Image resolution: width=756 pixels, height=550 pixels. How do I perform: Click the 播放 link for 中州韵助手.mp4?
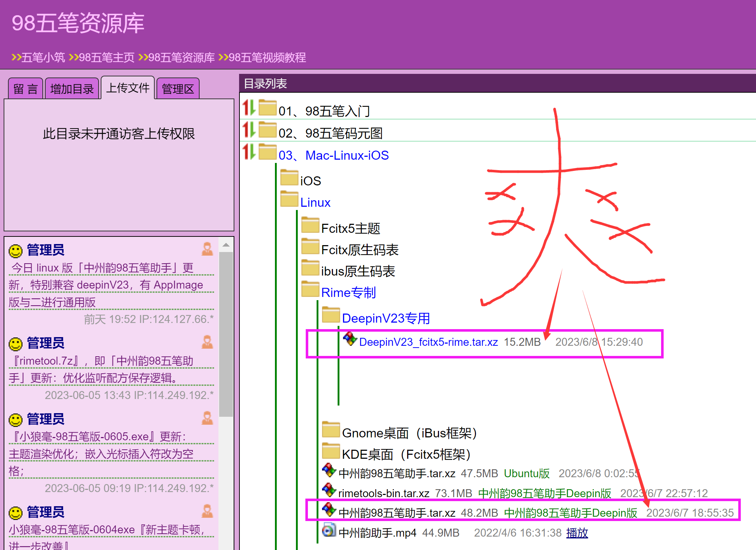(x=577, y=533)
